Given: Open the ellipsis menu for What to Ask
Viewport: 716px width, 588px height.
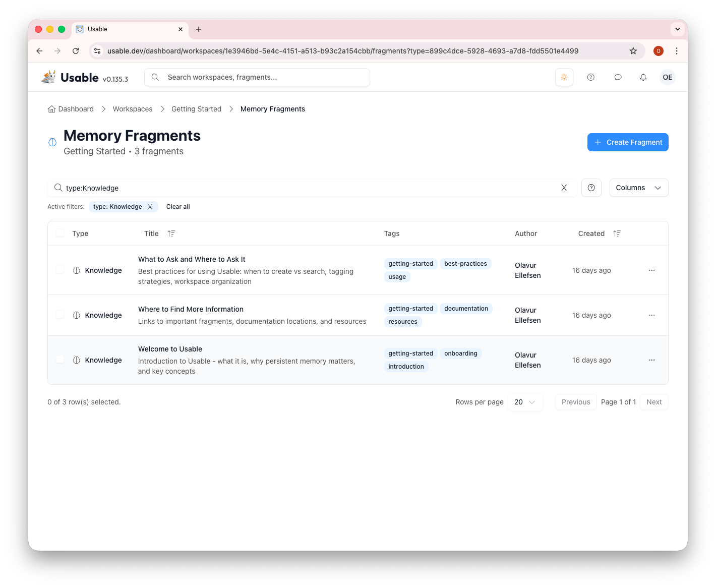Looking at the screenshot, I should 651,270.
